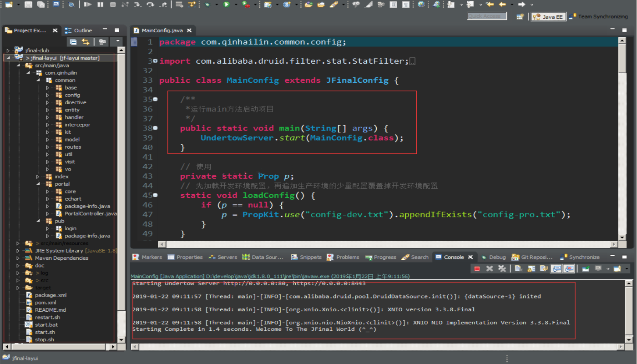Screen dimensions: 637x364
Task: Close the Project Explorer view
Action: (x=55, y=30)
